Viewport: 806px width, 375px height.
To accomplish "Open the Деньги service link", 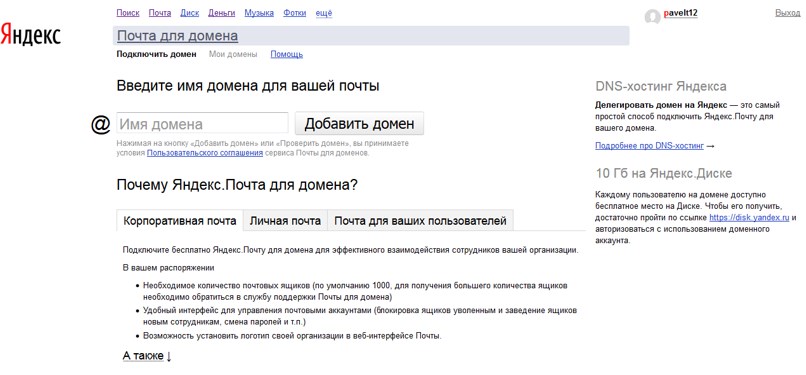I will click(222, 13).
